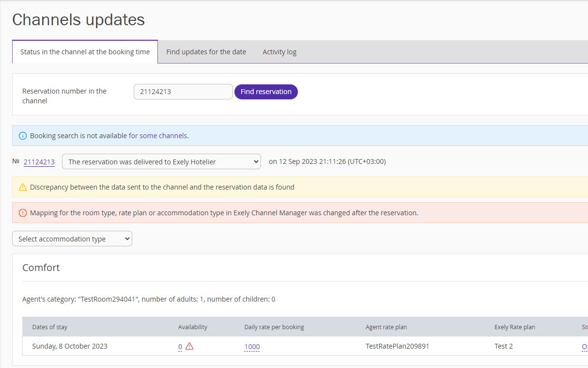
Task: Open the Activity log tab
Action: (279, 52)
